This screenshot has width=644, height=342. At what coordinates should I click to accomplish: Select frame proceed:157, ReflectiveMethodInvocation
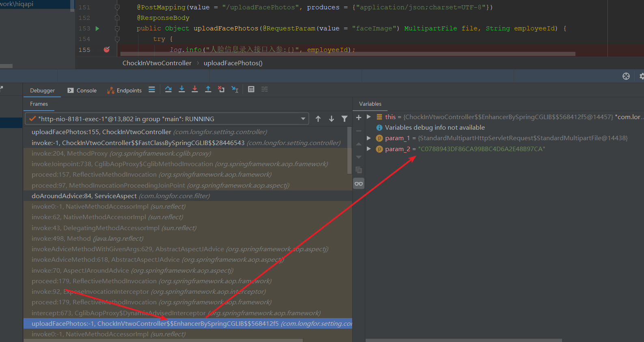pos(185,175)
